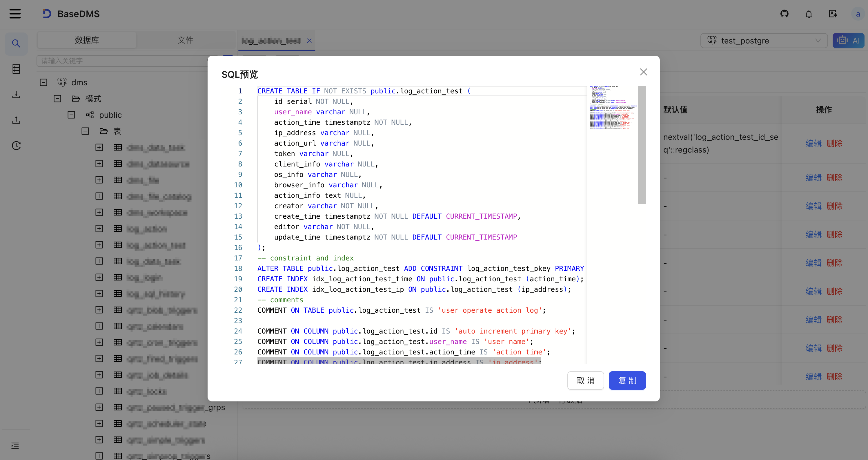Collapse the 模式 folder node
The height and width of the screenshot is (460, 868).
57,99
